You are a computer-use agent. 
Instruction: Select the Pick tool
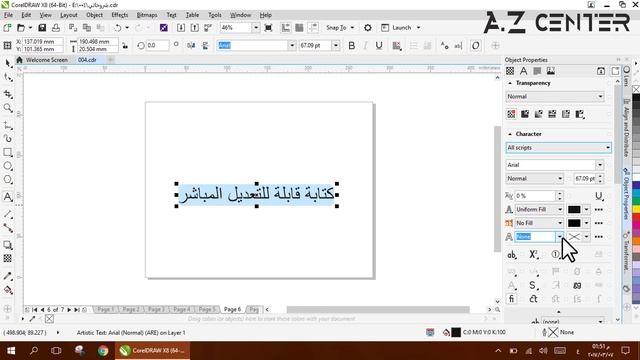pos(8,63)
